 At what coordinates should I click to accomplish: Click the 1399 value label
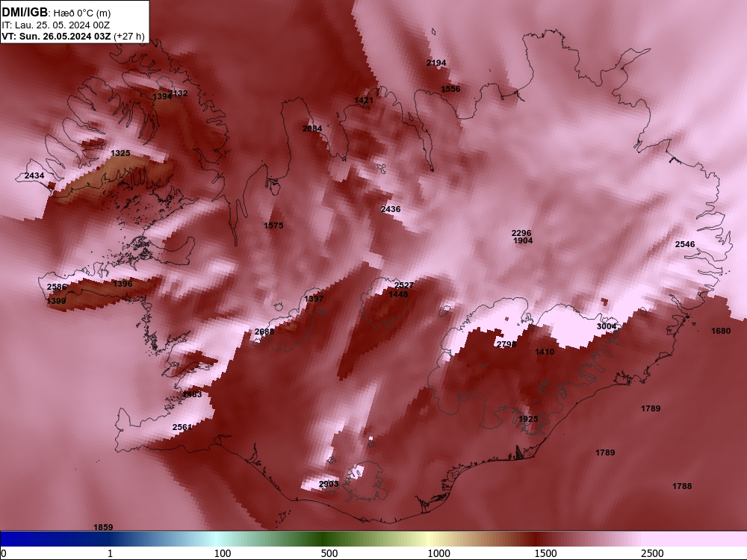tap(56, 301)
